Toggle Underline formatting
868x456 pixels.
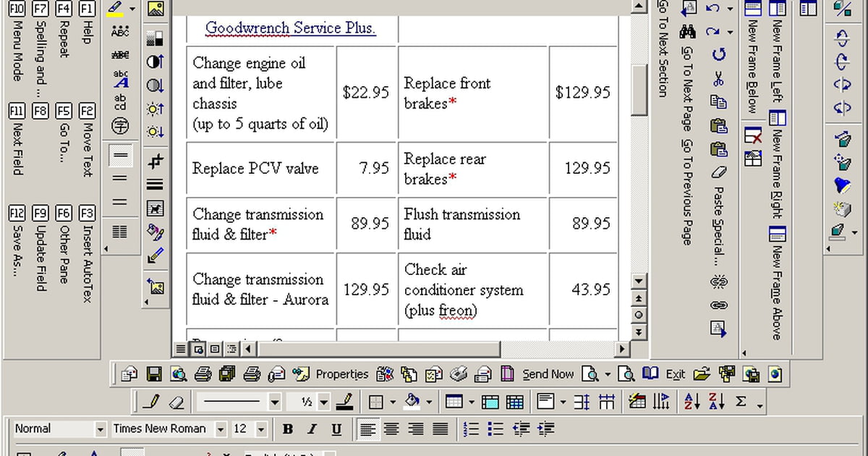point(336,429)
